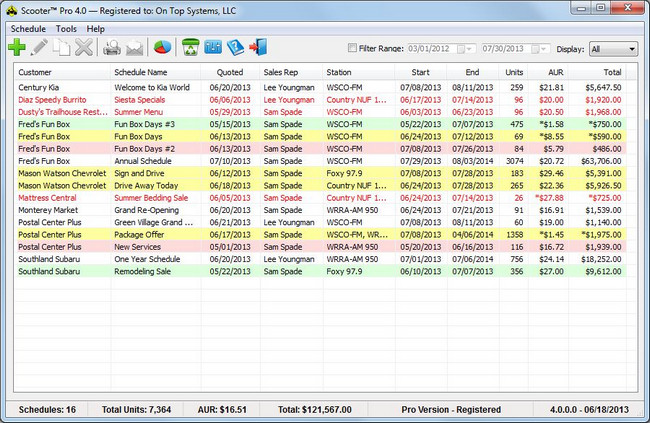Select the Fun Box Days #2 schedule
The width and height of the screenshot is (650, 423).
coord(320,149)
